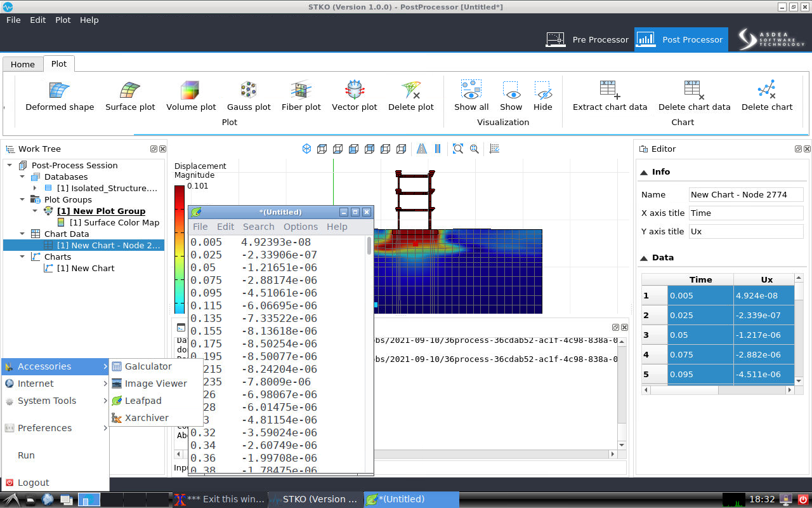Collapse the Info section in Editor
The width and height of the screenshot is (812, 508).
644,172
